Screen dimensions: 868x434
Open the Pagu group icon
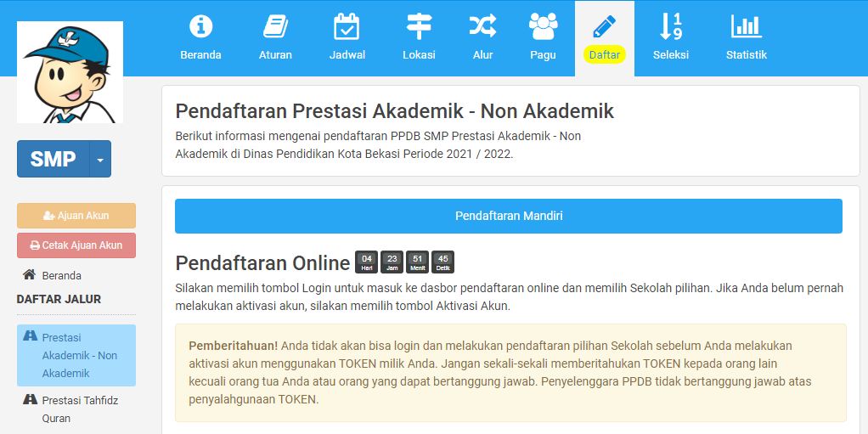543,27
